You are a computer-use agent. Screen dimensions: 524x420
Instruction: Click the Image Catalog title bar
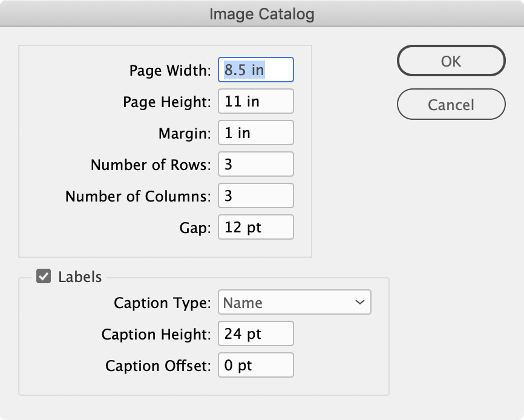(262, 13)
